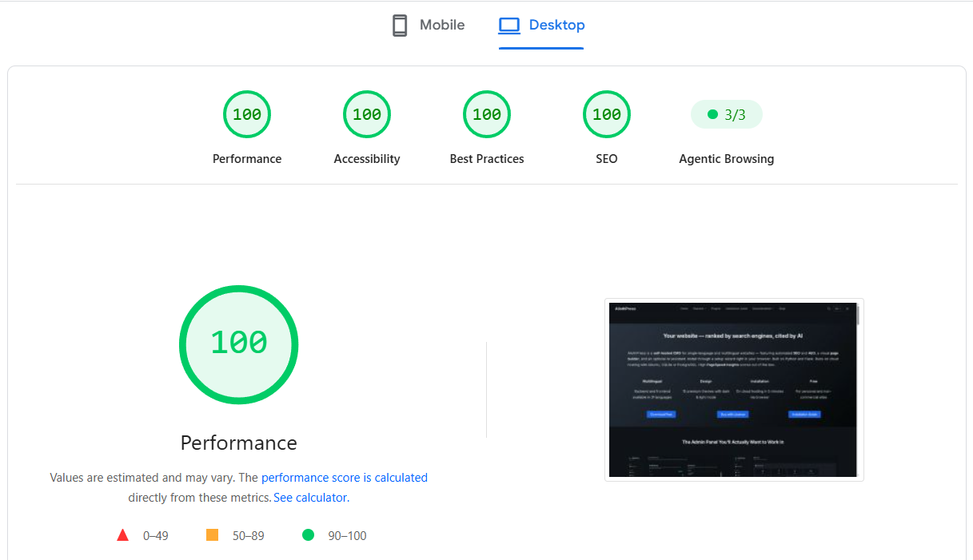Image resolution: width=973 pixels, height=560 pixels.
Task: Click the orange square 50–89 legend icon
Action: (x=212, y=535)
